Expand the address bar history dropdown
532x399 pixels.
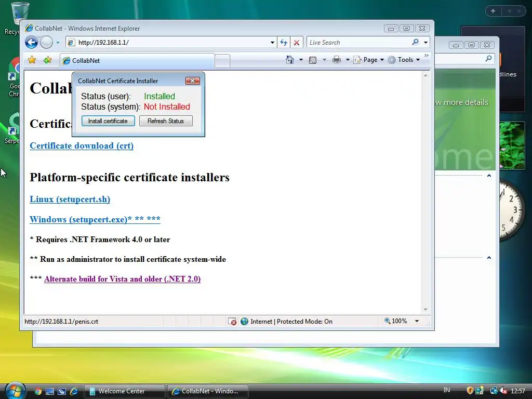(272, 43)
